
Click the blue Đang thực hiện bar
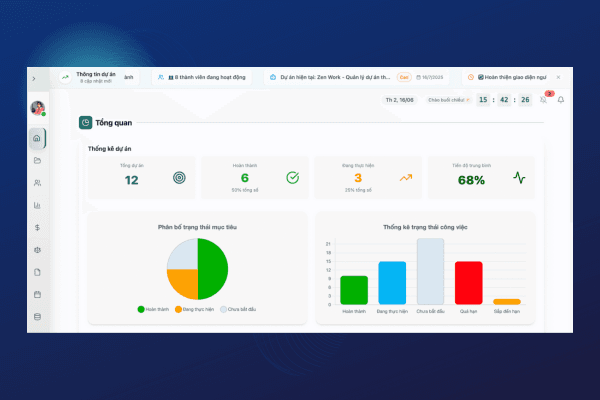392,283
